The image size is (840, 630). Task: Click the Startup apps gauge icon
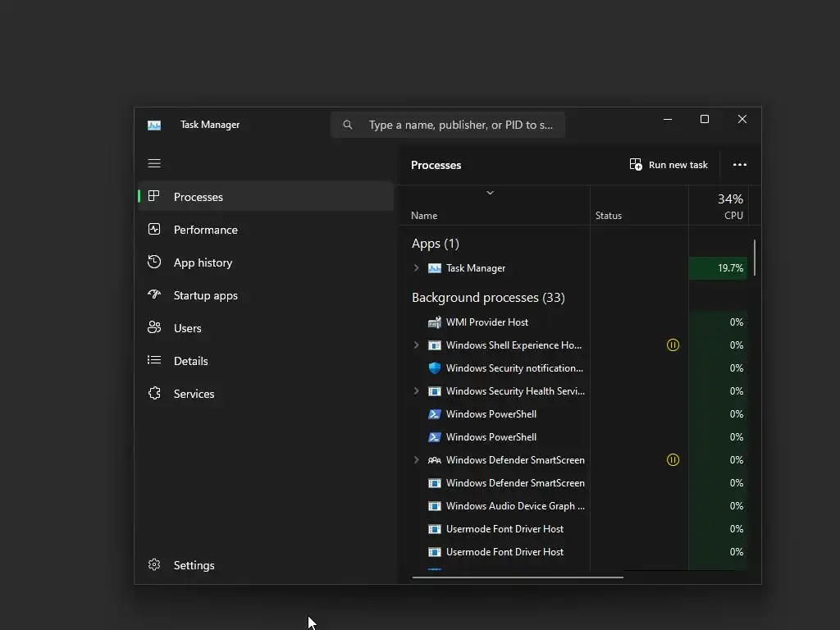[154, 294]
